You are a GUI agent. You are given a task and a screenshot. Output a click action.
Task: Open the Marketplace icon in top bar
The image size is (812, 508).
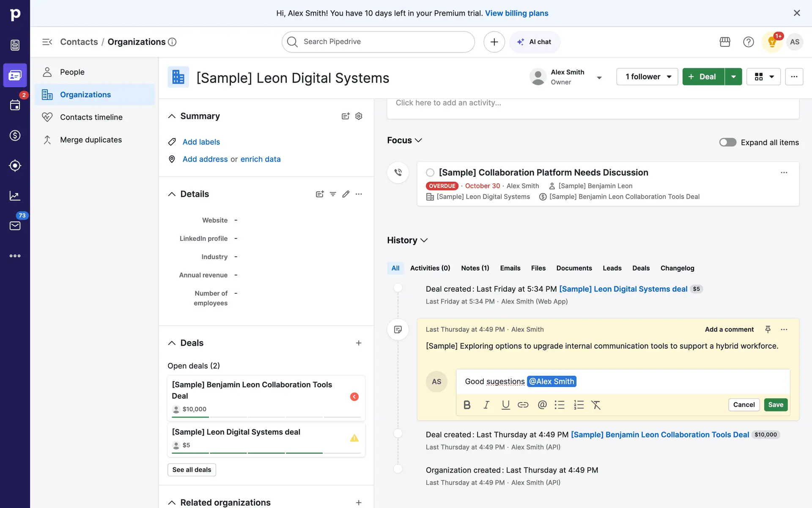725,42
